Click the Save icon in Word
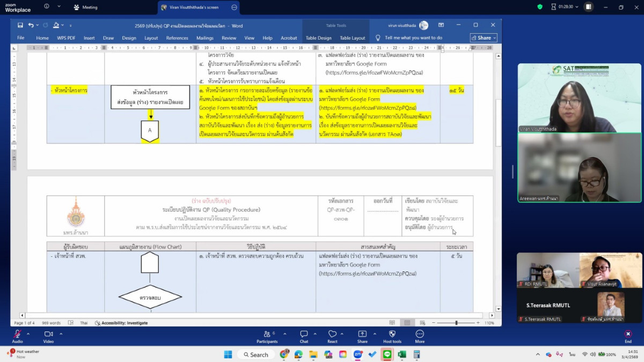Viewport: 644px width, 362px height. pyautogui.click(x=20, y=25)
